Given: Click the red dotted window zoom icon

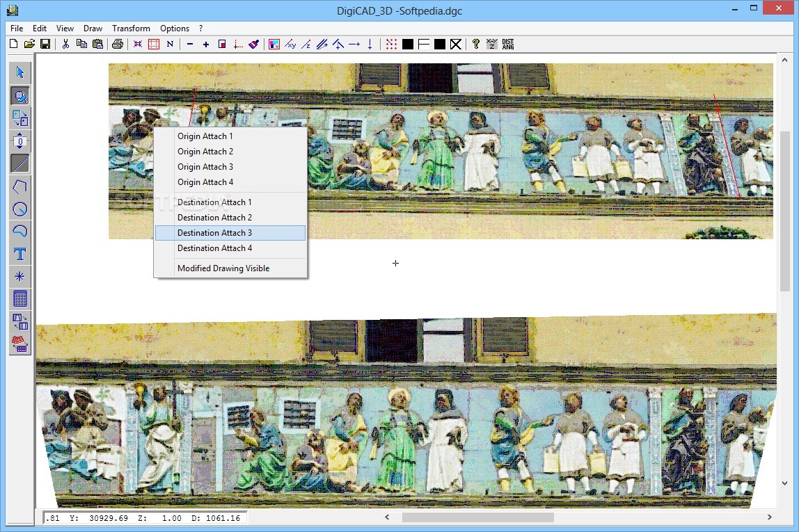Looking at the screenshot, I should (154, 45).
